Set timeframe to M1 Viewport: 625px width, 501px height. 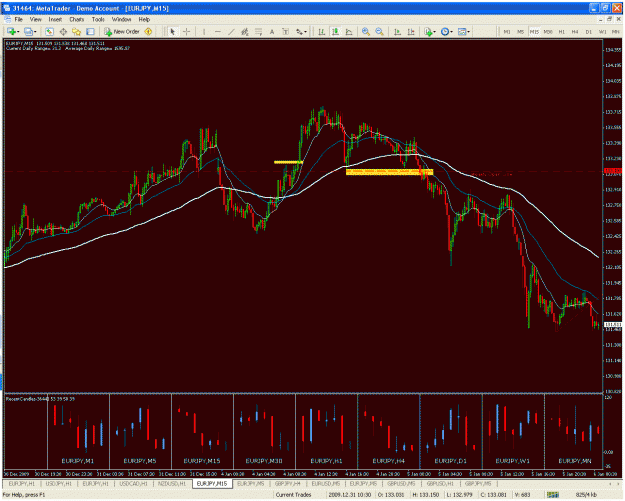[x=507, y=31]
